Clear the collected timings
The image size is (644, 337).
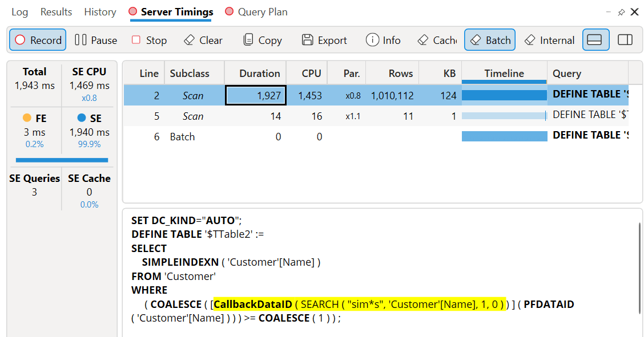coord(203,40)
